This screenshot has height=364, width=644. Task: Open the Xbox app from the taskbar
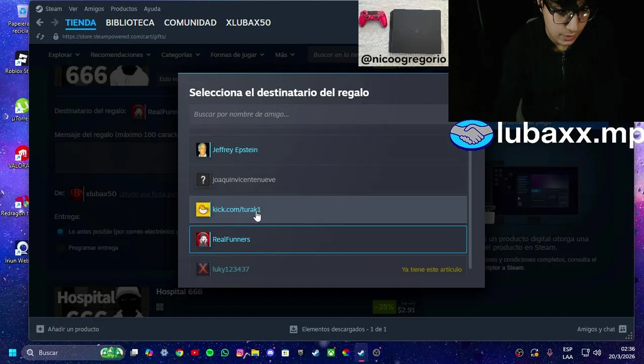[x=331, y=353]
